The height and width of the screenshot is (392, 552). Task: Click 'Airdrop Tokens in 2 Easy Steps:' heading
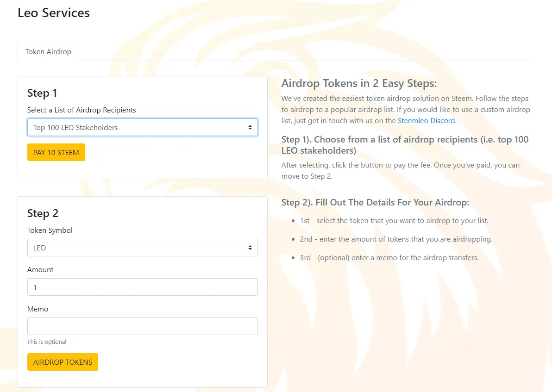pyautogui.click(x=359, y=83)
